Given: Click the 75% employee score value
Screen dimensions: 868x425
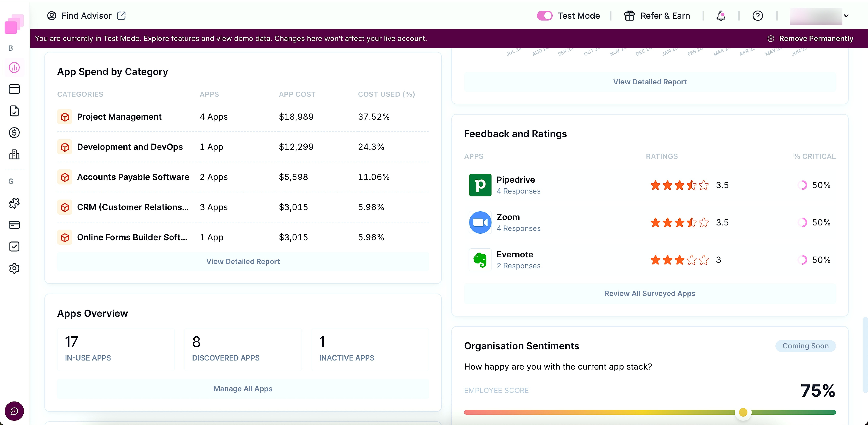Looking at the screenshot, I should 818,391.
